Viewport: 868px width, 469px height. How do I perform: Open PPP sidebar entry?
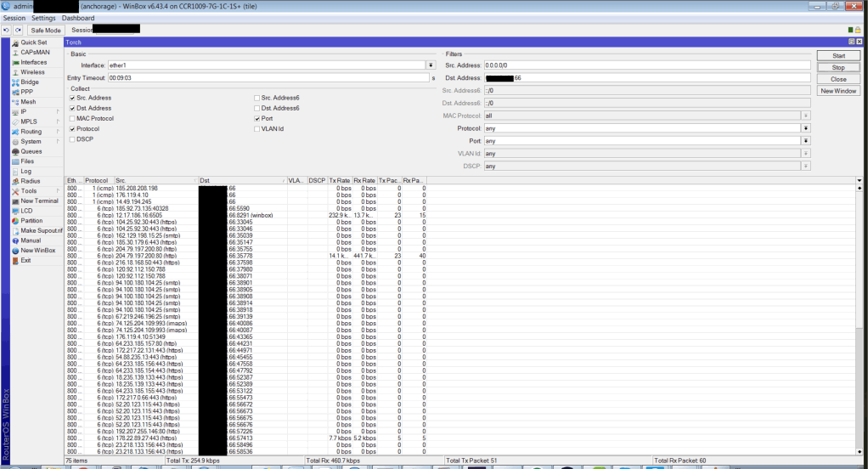tap(26, 92)
